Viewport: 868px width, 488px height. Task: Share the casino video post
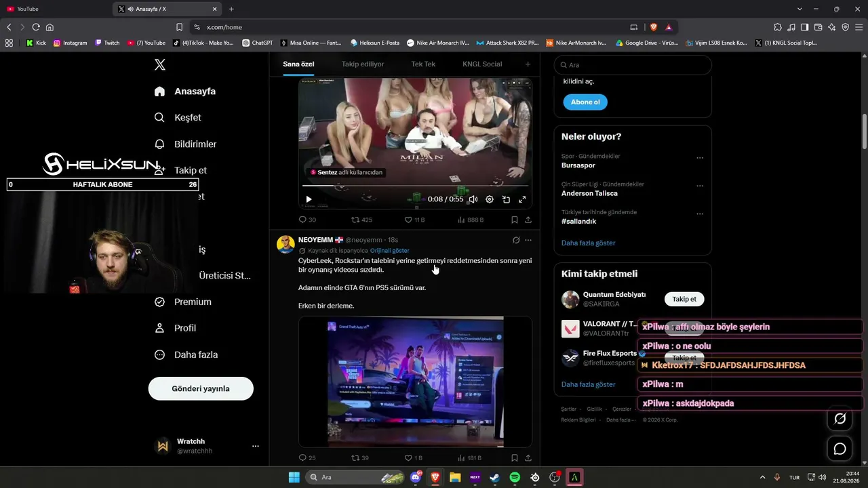click(x=528, y=220)
